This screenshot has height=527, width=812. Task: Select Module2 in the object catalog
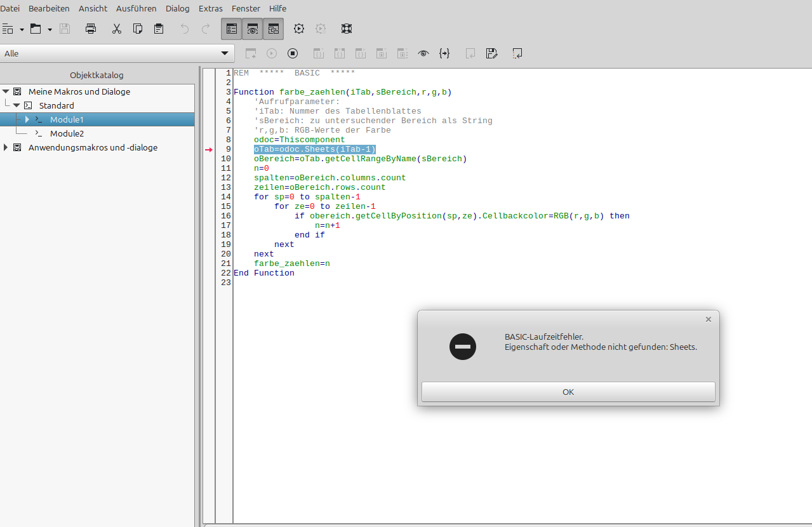[67, 133]
